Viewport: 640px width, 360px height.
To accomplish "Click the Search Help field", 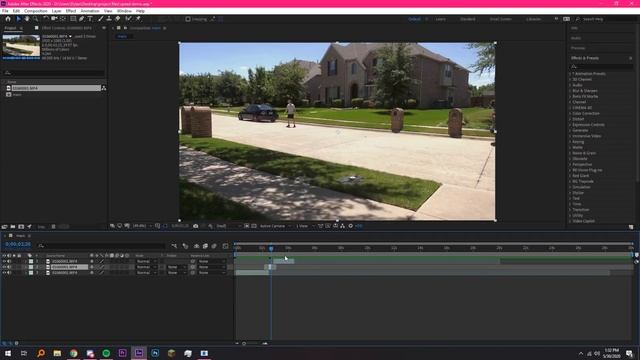I will click(606, 19).
